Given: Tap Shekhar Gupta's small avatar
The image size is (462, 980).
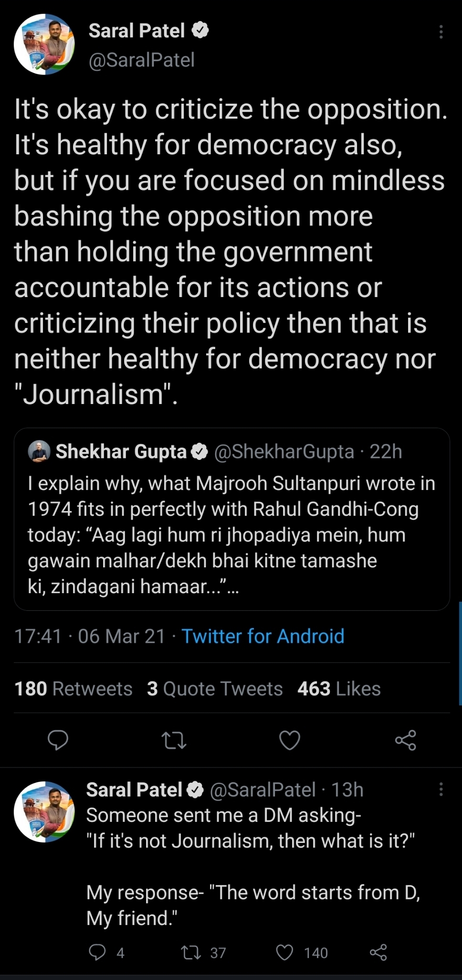Looking at the screenshot, I should (39, 451).
